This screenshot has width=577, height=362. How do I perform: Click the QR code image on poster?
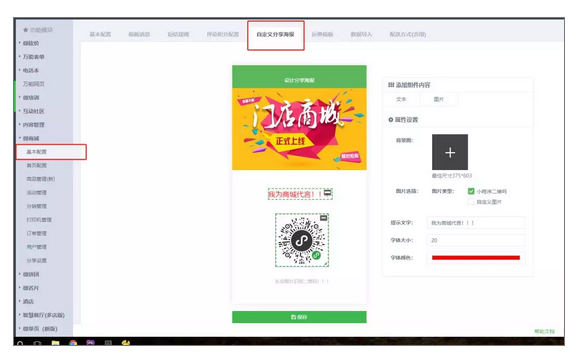(x=302, y=240)
